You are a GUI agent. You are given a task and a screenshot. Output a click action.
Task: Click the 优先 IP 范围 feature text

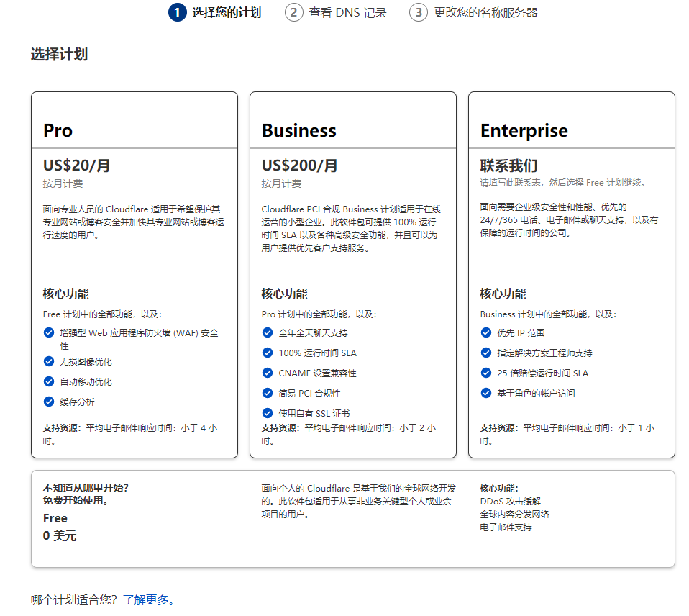pyautogui.click(x=521, y=333)
